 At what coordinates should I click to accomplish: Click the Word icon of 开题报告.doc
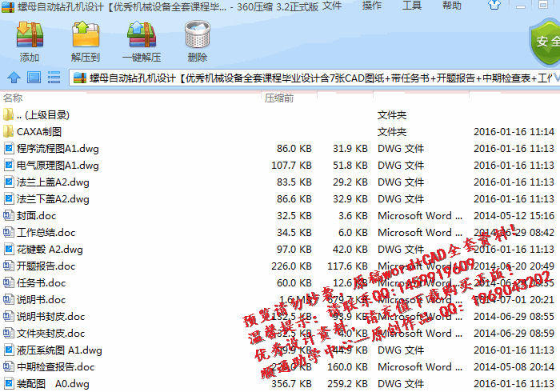[9, 266]
